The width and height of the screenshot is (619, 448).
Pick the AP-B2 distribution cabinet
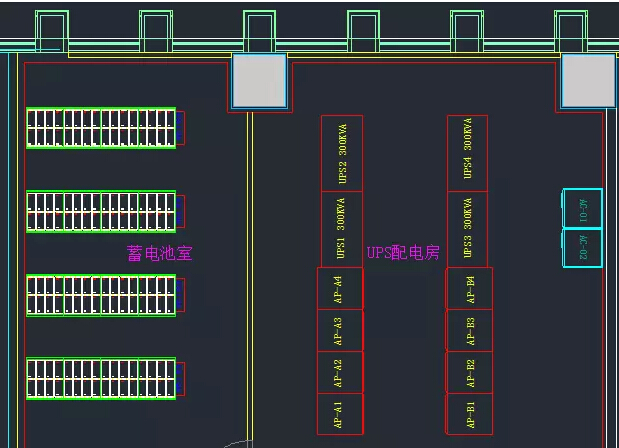tap(469, 372)
